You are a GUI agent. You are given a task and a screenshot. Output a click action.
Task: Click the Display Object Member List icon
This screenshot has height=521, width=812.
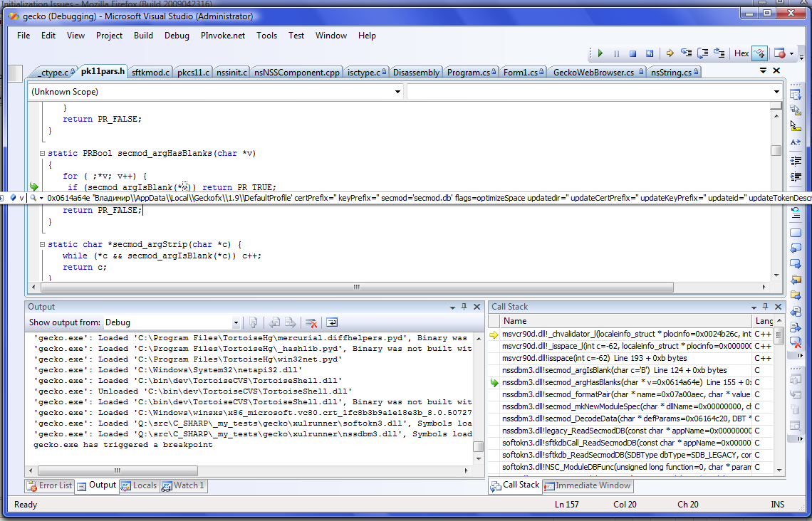796,95
